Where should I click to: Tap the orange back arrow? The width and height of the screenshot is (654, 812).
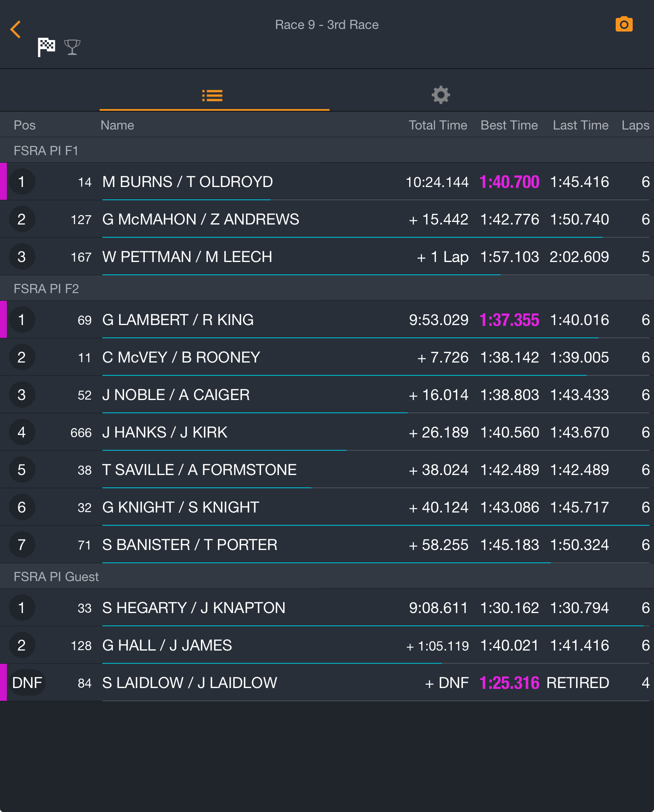(15, 29)
